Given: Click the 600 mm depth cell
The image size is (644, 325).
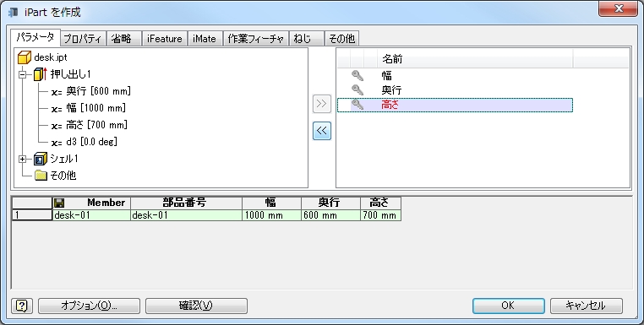Looking at the screenshot, I should click(x=330, y=215).
